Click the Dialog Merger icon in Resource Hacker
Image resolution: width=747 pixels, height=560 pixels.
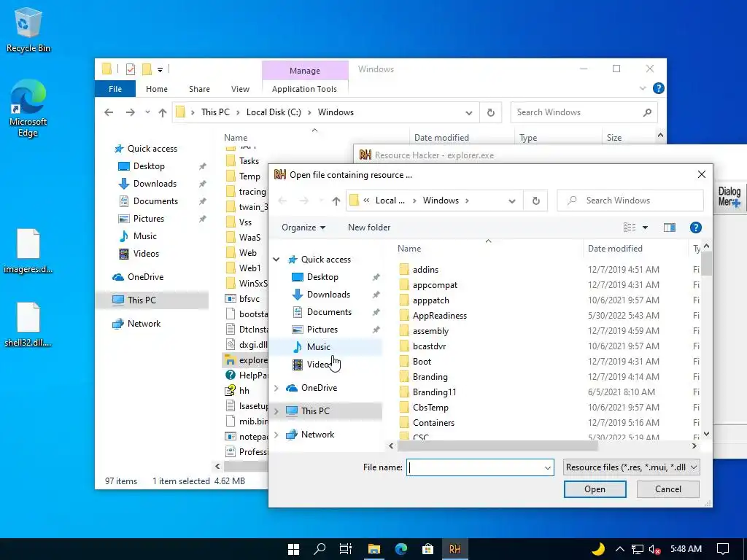point(729,196)
